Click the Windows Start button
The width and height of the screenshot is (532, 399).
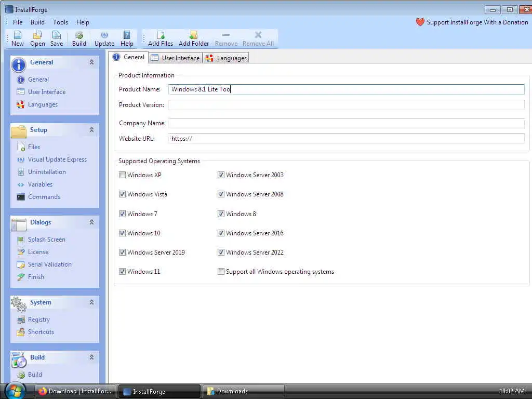click(x=15, y=391)
